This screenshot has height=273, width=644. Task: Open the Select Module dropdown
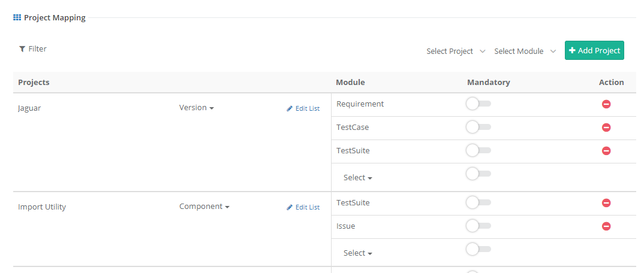point(525,51)
